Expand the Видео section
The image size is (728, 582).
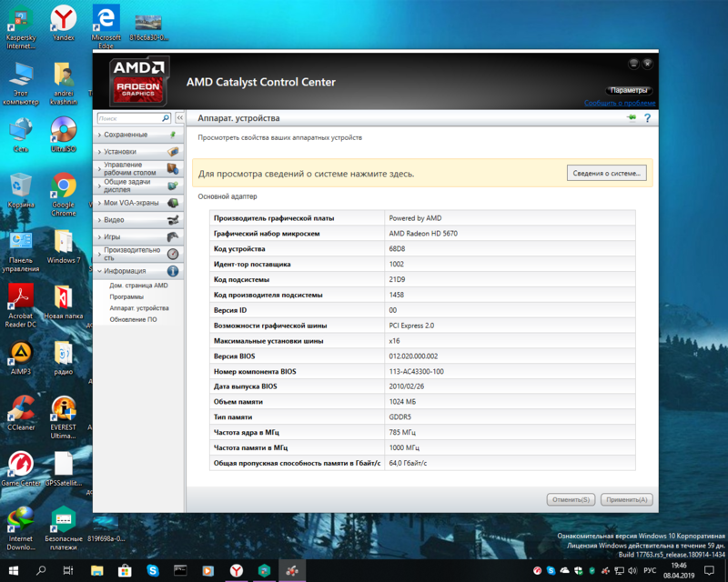pos(114,220)
